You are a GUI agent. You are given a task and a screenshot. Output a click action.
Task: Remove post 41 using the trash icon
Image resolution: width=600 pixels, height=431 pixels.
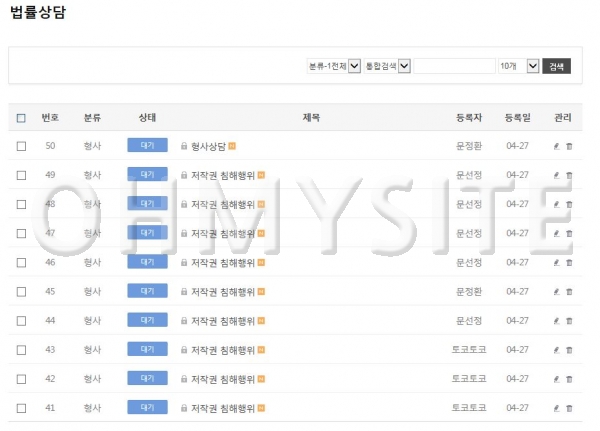pyautogui.click(x=569, y=408)
